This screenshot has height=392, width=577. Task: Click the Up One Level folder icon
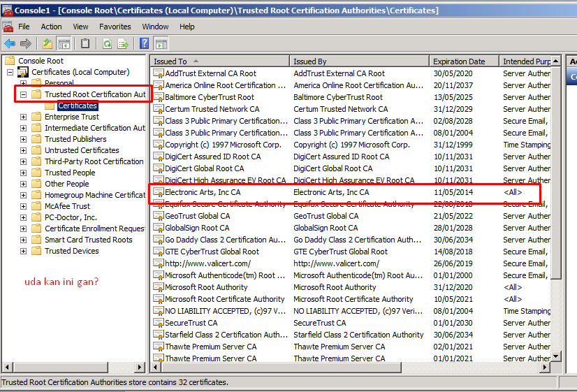(x=47, y=44)
